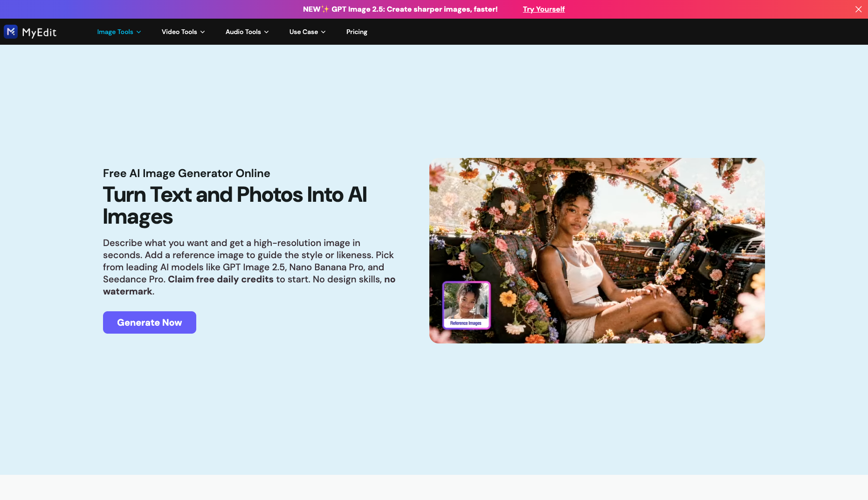Expand the Use Case chevron arrow
This screenshot has height=500, width=868.
[323, 32]
